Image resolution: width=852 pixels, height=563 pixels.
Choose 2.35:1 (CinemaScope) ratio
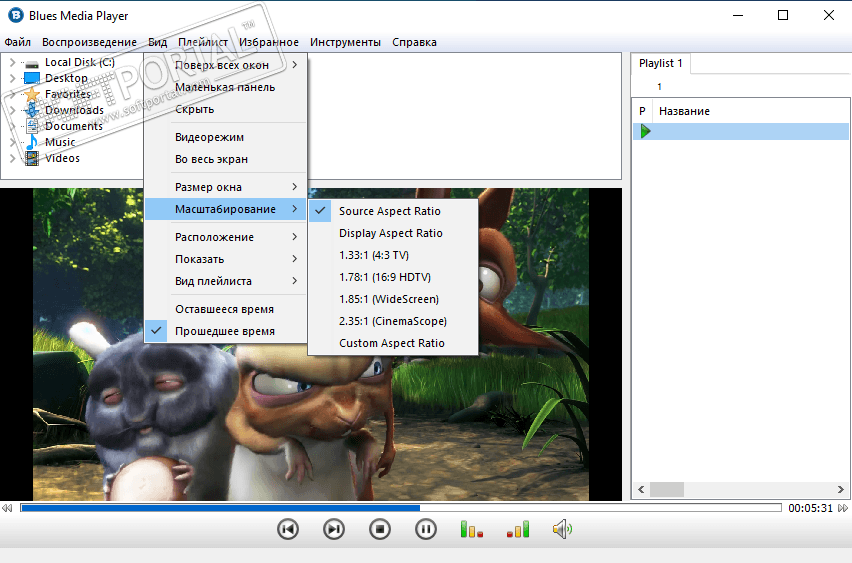tap(393, 321)
